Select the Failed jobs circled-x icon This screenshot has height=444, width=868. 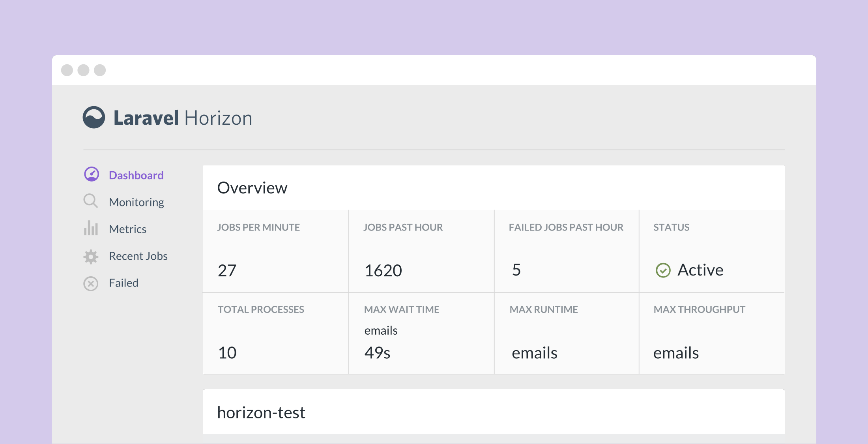click(91, 283)
